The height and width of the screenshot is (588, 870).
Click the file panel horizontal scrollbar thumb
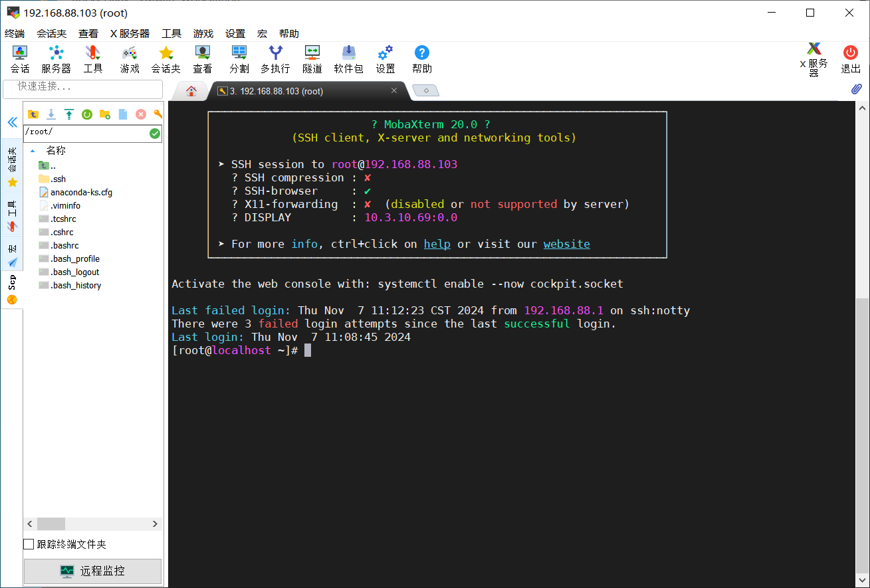pyautogui.click(x=51, y=524)
